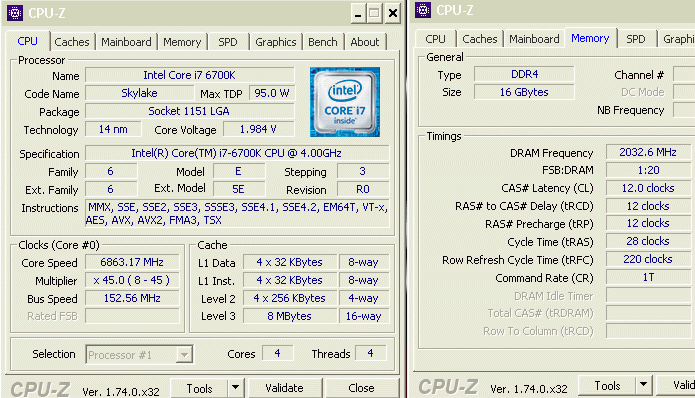Viewport: 695px width, 398px height.
Task: Click the Revision value R0
Action: tap(363, 189)
